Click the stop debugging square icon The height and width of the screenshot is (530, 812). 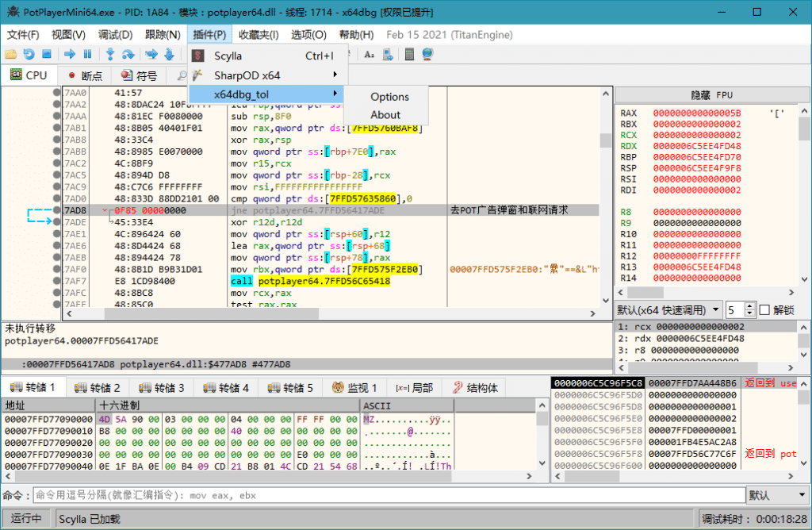coord(47,54)
